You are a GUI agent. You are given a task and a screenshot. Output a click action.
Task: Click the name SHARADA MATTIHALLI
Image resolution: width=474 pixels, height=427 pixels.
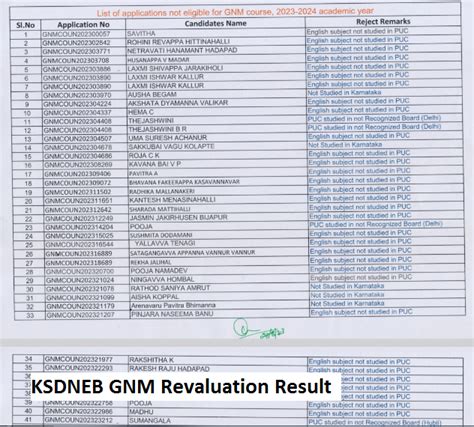(160, 209)
